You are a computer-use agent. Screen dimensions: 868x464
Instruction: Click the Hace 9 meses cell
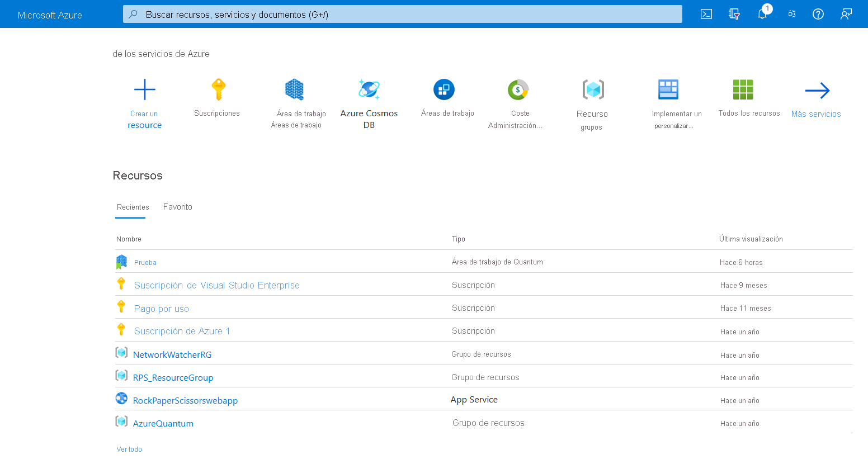pyautogui.click(x=744, y=285)
